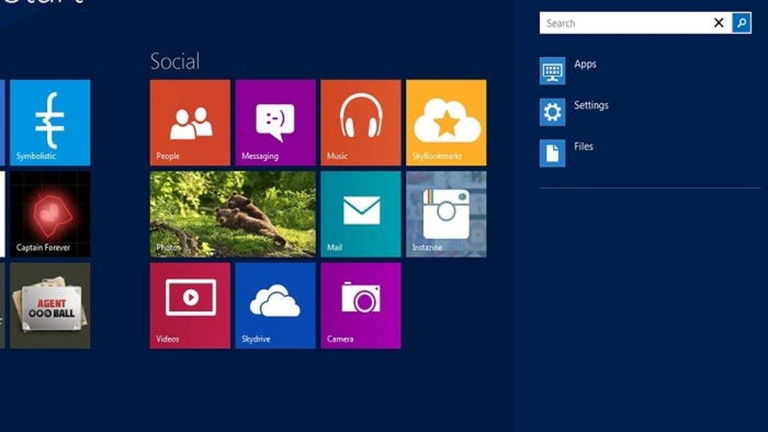This screenshot has width=768, height=432.
Task: Click the Settings label in search pane
Action: [x=591, y=105]
